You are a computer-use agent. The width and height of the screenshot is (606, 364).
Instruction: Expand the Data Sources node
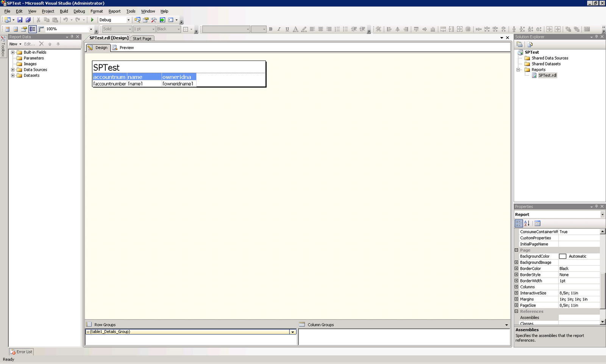(13, 70)
